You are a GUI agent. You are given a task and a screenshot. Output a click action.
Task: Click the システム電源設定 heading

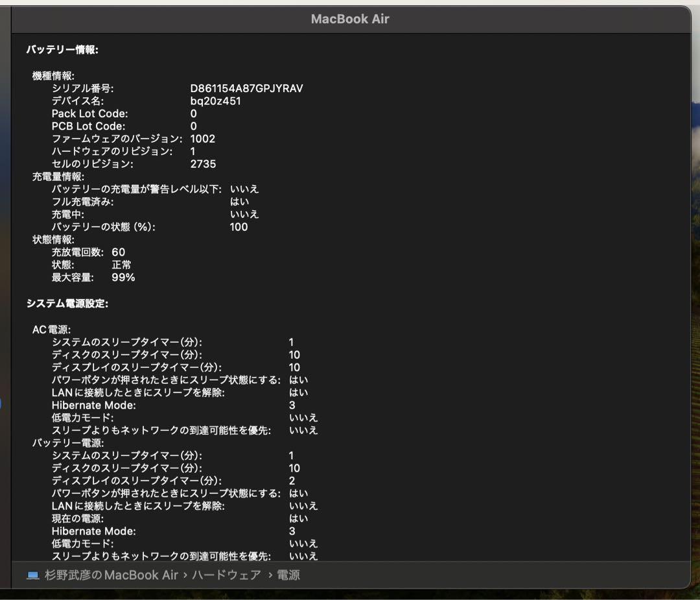pyautogui.click(x=67, y=304)
